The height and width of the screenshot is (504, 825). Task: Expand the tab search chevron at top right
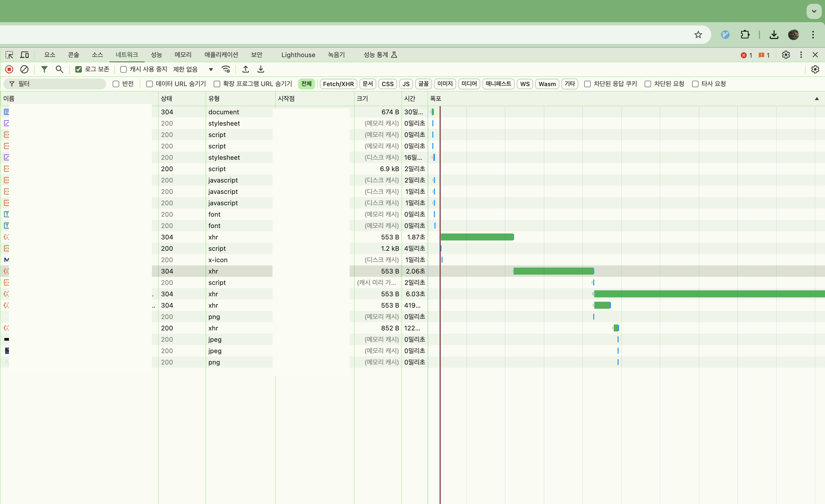[x=814, y=11]
